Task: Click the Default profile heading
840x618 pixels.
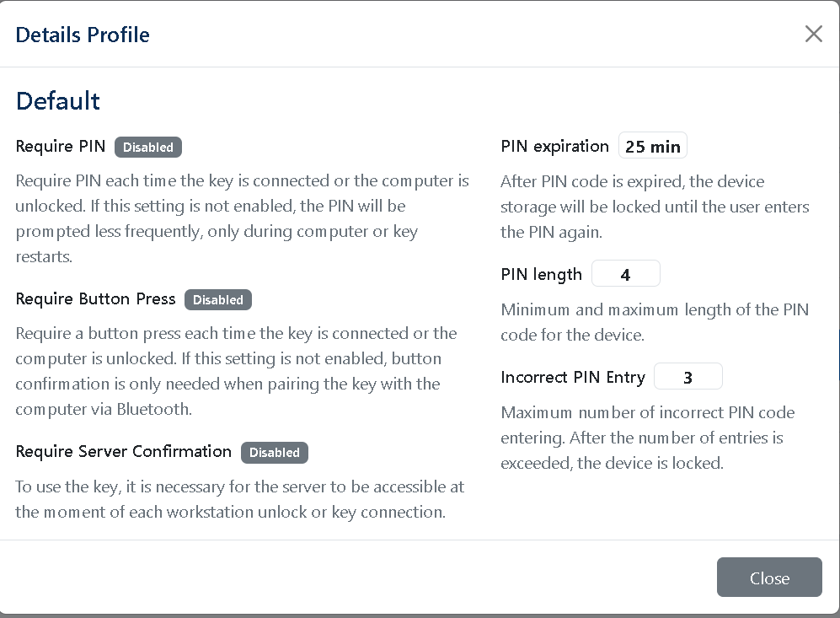Action: [58, 101]
